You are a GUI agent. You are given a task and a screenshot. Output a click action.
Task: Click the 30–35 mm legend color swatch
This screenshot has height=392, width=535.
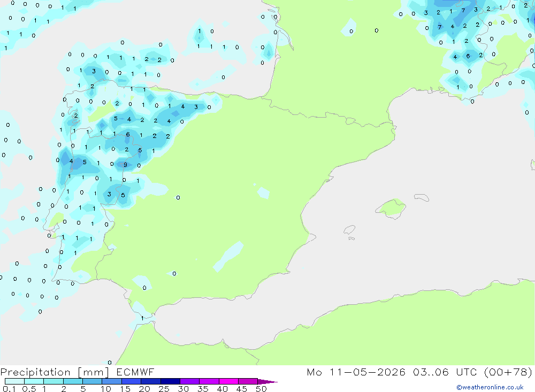point(190,381)
